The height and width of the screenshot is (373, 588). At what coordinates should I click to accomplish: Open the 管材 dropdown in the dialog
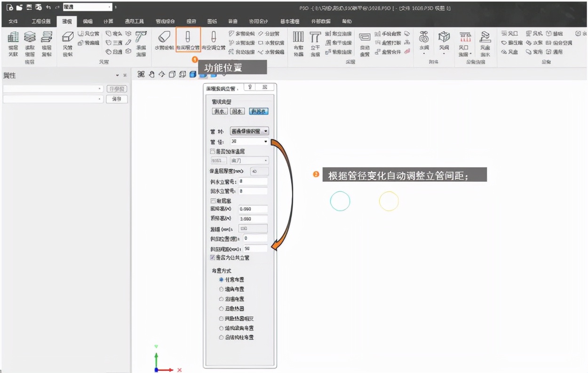point(266,130)
